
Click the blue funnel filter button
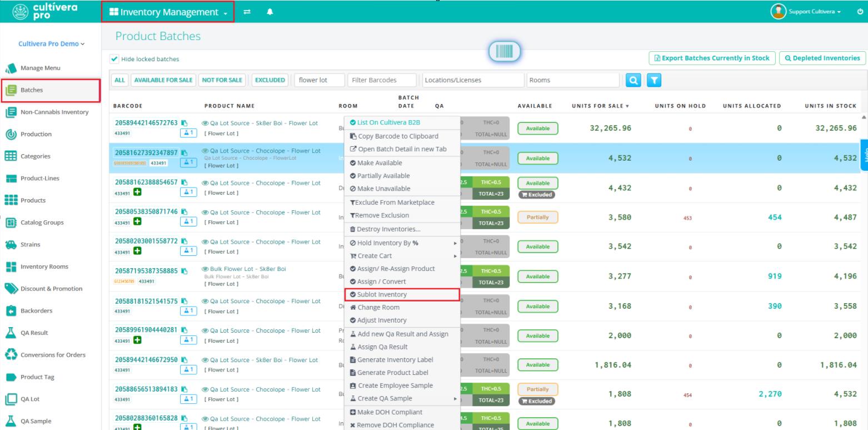click(x=654, y=80)
